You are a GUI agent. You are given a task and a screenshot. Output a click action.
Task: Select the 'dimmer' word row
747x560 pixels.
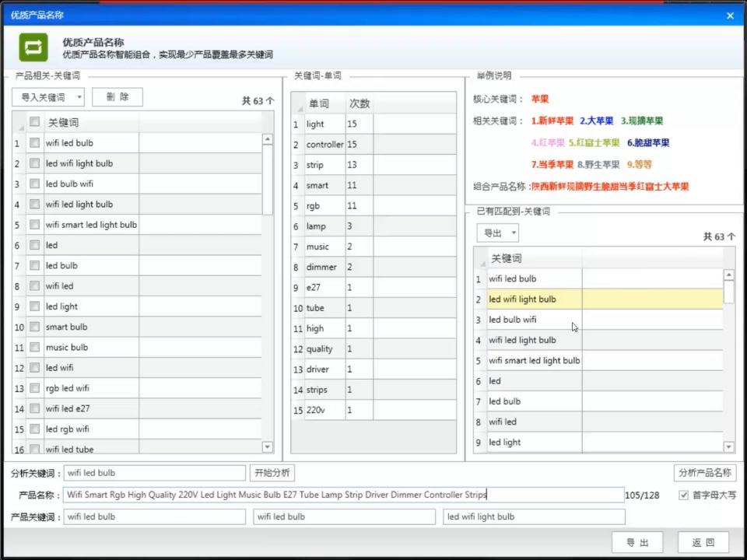coord(373,267)
